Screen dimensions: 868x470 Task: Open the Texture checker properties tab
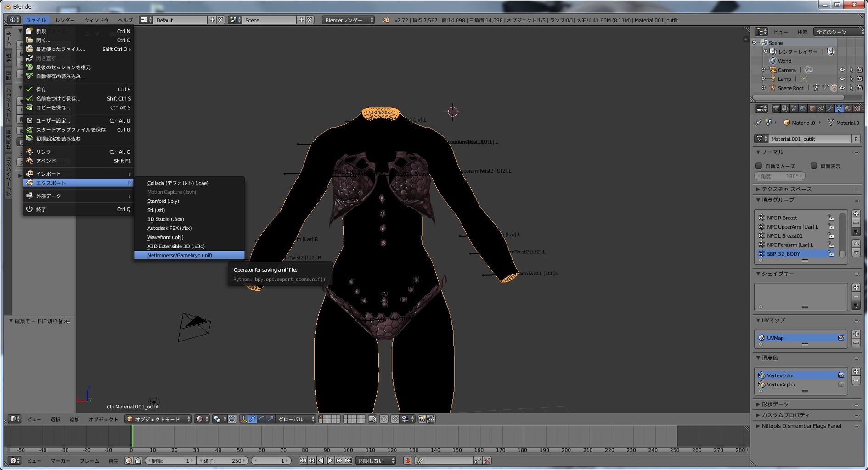[x=857, y=109]
